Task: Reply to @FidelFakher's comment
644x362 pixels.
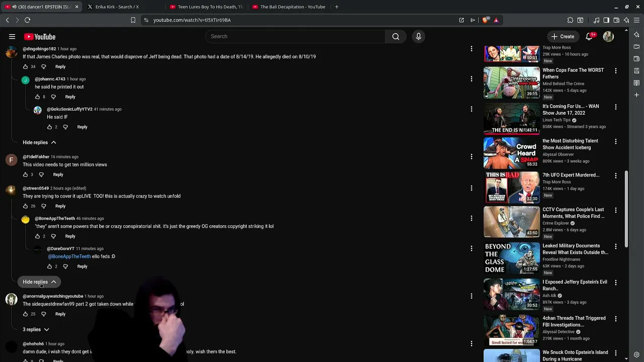Action: (x=58, y=174)
